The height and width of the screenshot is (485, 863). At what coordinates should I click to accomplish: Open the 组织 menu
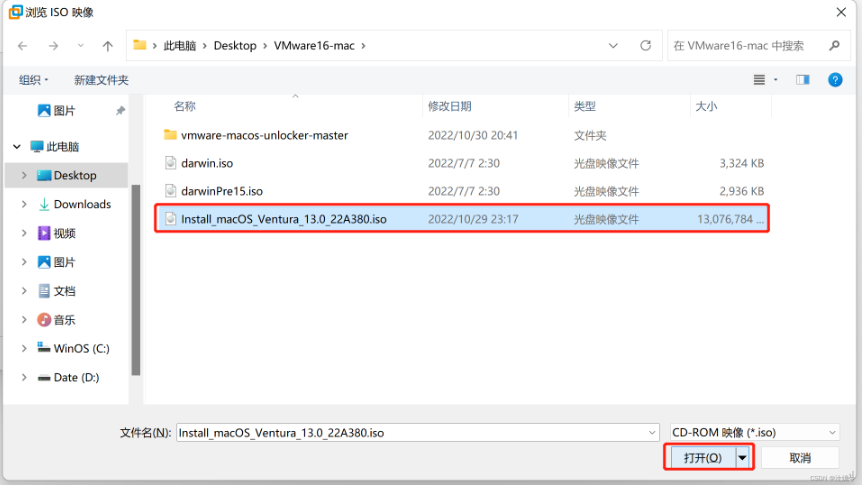[x=34, y=80]
